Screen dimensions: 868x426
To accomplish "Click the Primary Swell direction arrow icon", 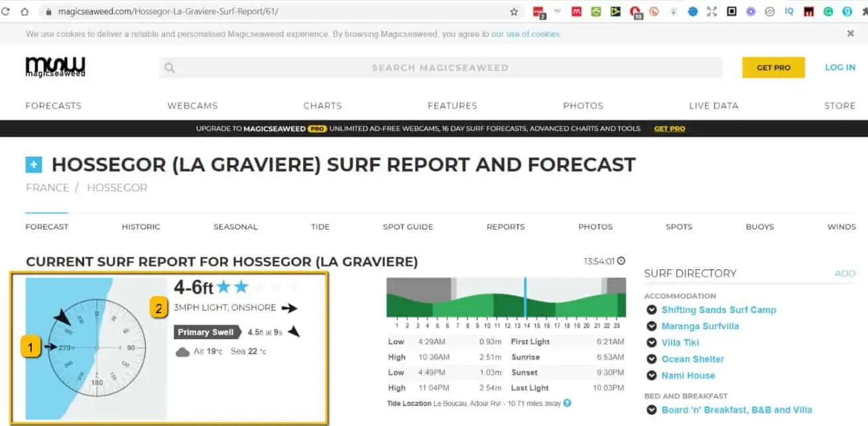I will tap(293, 330).
